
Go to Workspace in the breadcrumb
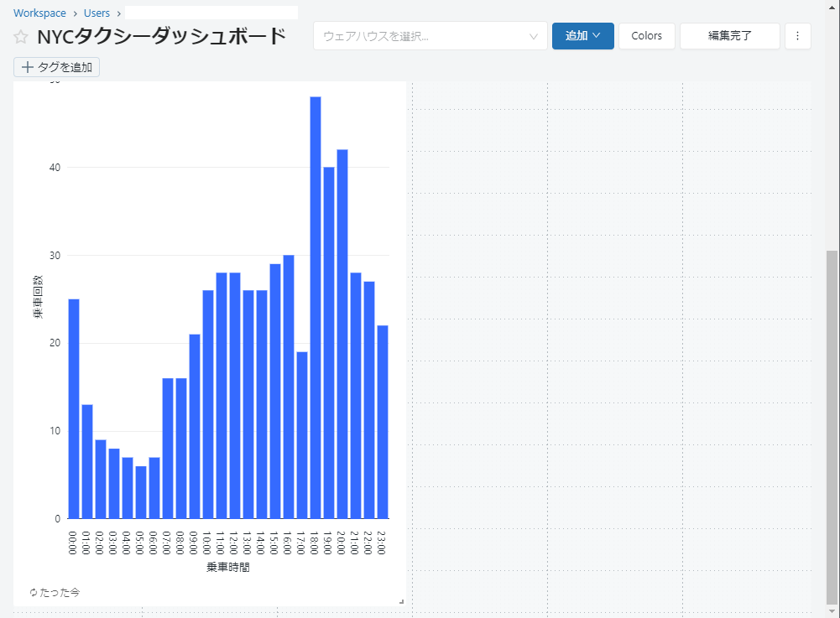coord(39,13)
